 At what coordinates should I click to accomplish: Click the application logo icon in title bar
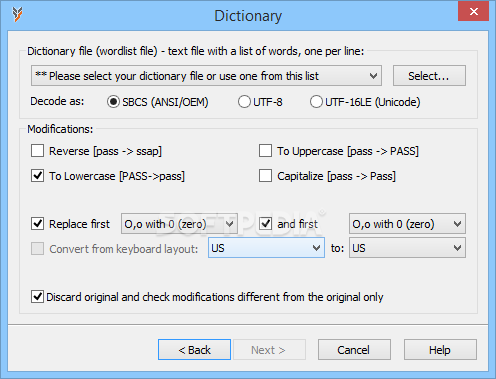click(x=17, y=15)
